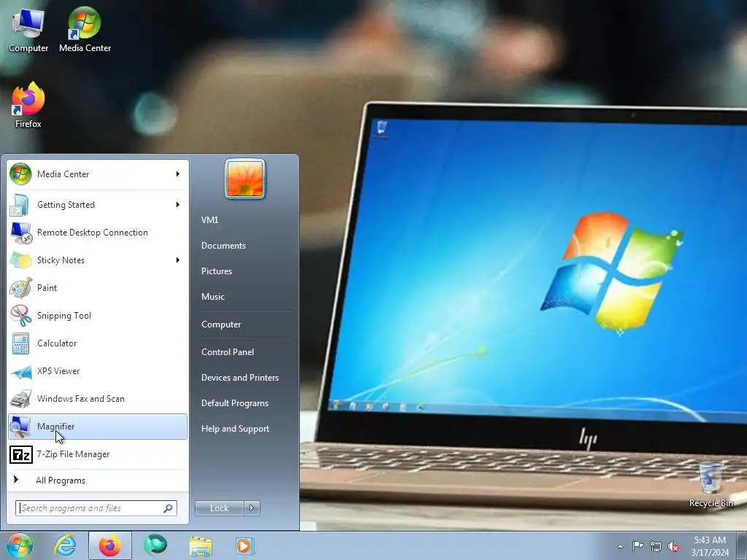Click the search magnifier icon in search box
747x560 pixels.
pos(169,508)
